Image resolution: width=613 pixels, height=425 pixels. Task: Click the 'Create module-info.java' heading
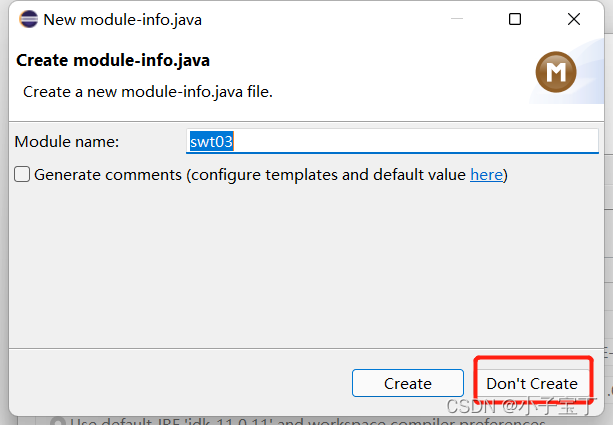click(113, 61)
